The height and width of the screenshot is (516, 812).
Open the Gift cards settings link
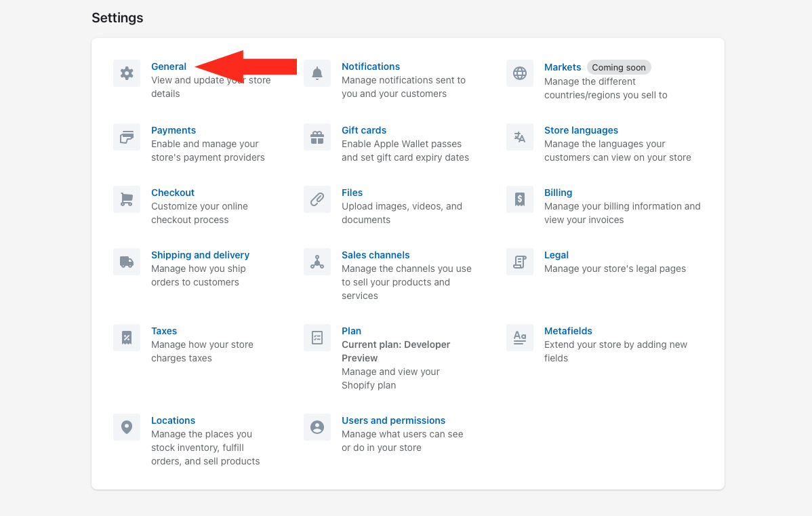pyautogui.click(x=364, y=130)
